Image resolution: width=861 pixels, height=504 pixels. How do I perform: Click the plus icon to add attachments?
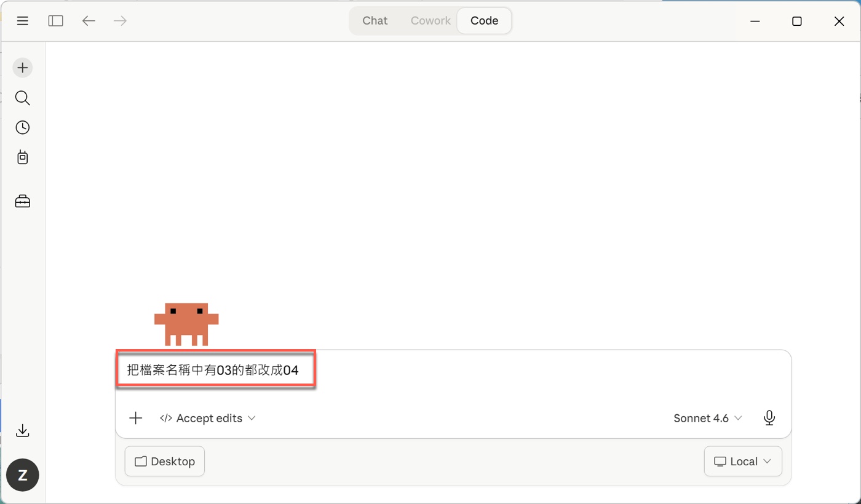[136, 418]
